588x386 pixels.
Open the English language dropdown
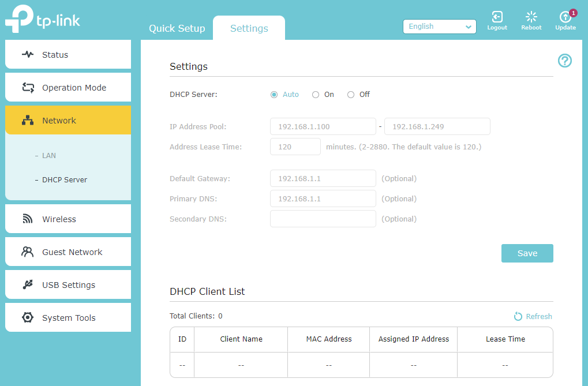click(x=440, y=27)
